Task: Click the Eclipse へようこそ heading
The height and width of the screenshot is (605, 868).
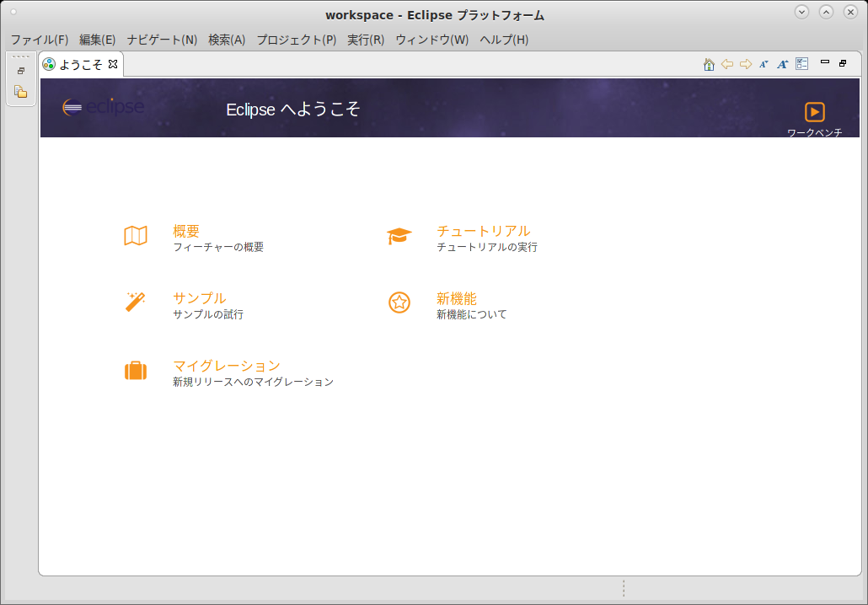Action: 292,109
